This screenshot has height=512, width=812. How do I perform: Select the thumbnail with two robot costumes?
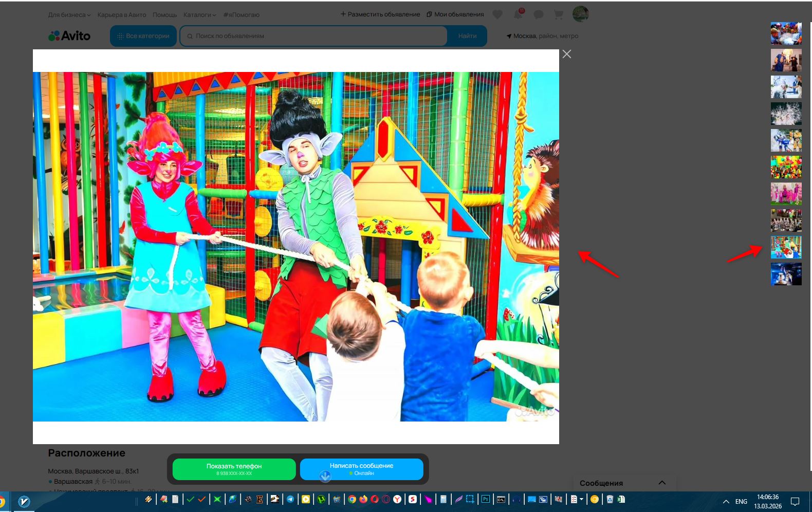[786, 140]
